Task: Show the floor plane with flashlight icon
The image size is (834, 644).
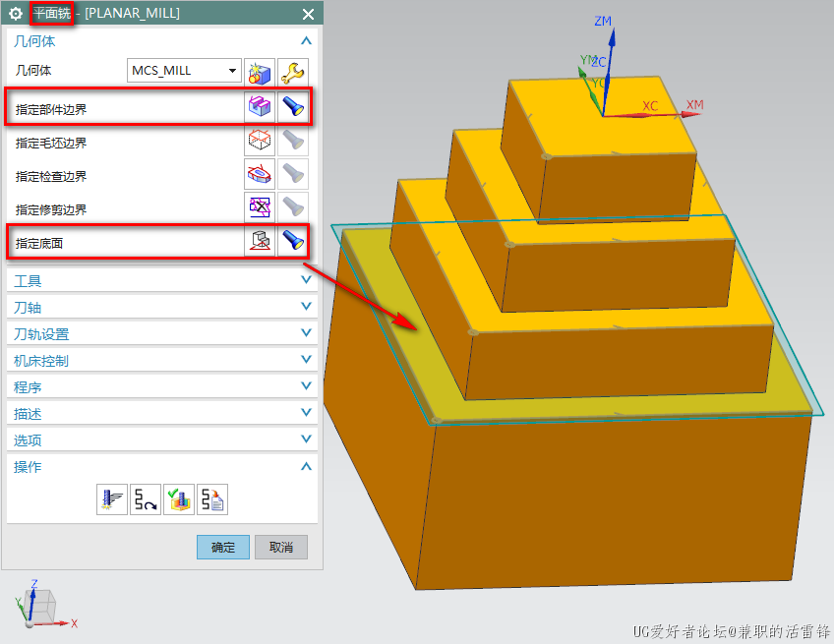Action: click(x=292, y=241)
